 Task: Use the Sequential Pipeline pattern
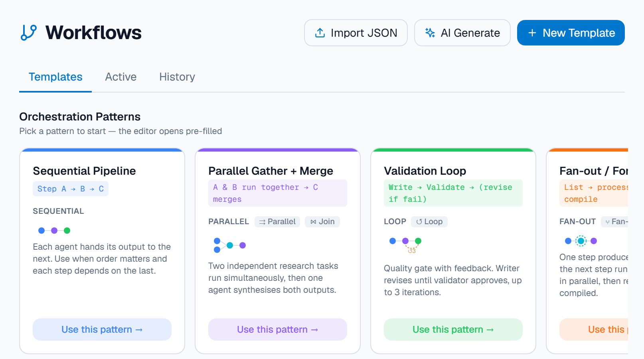pyautogui.click(x=102, y=329)
